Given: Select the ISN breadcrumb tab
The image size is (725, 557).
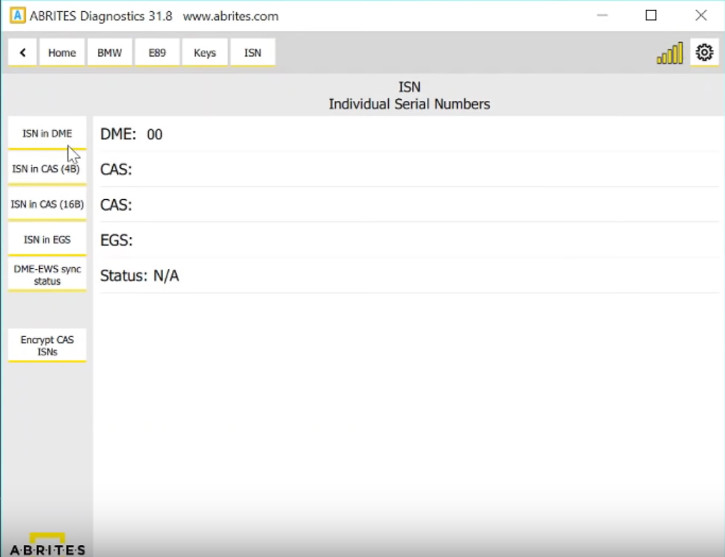Looking at the screenshot, I should coord(252,52).
